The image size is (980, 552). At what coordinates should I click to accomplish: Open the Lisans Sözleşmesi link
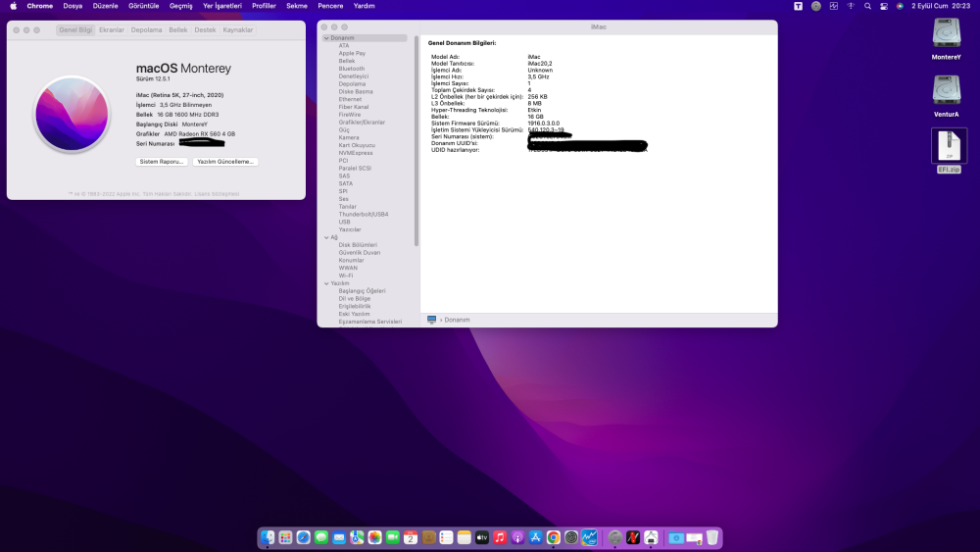pyautogui.click(x=217, y=194)
